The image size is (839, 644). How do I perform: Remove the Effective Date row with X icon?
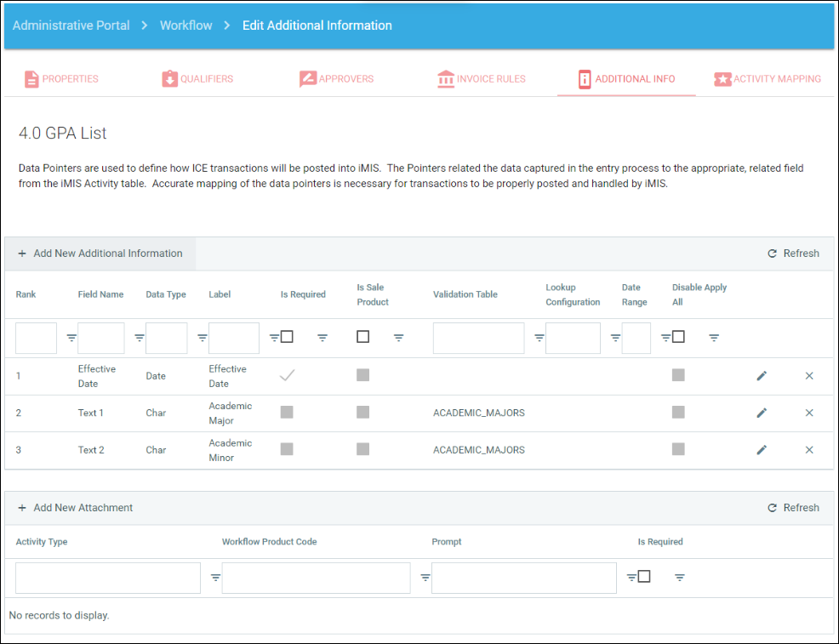click(x=809, y=376)
